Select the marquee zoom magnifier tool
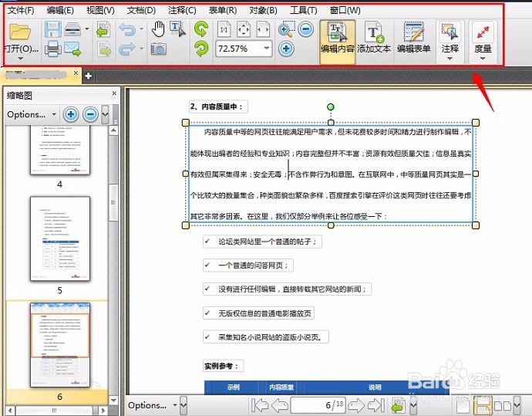This screenshot has height=416, width=532. click(286, 29)
